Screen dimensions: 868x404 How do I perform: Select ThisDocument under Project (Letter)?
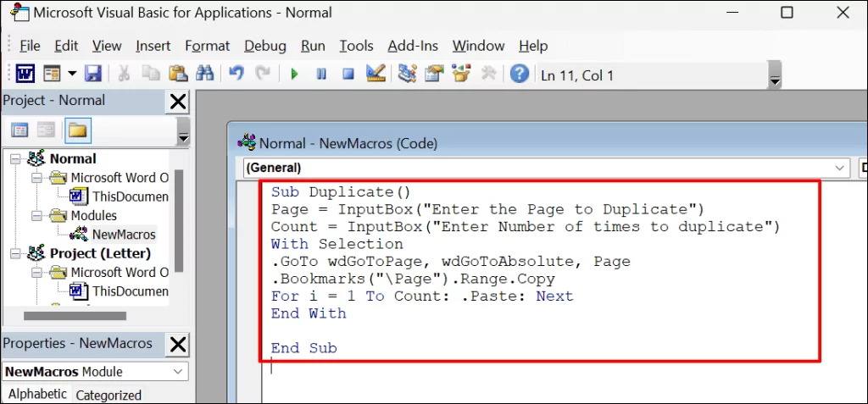pyautogui.click(x=130, y=291)
